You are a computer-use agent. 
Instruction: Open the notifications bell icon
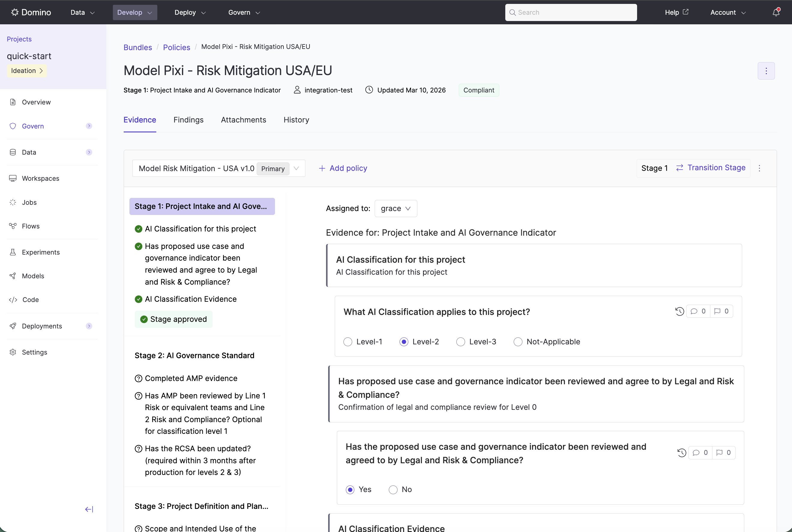click(776, 13)
